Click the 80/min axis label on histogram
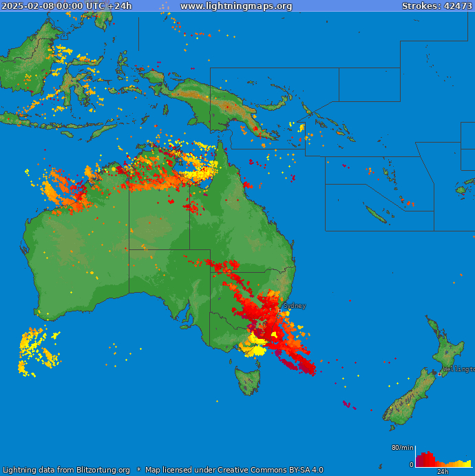The width and height of the screenshot is (475, 476). 402,448
